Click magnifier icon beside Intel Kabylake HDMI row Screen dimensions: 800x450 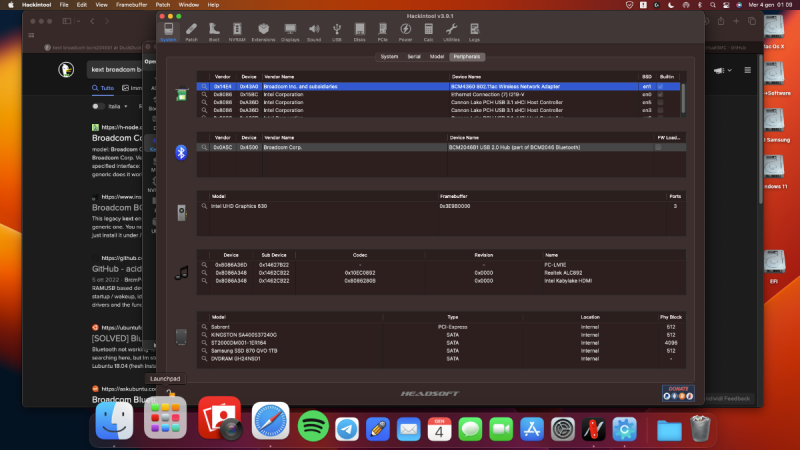tap(204, 281)
